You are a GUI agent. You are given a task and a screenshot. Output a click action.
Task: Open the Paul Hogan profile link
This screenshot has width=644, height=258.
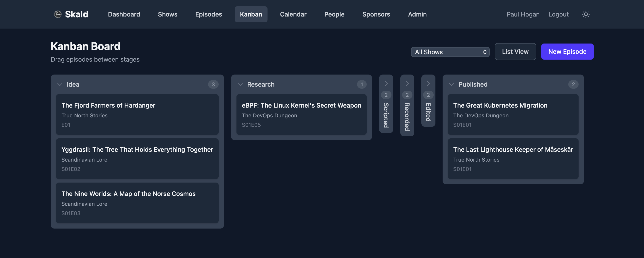coord(523,14)
